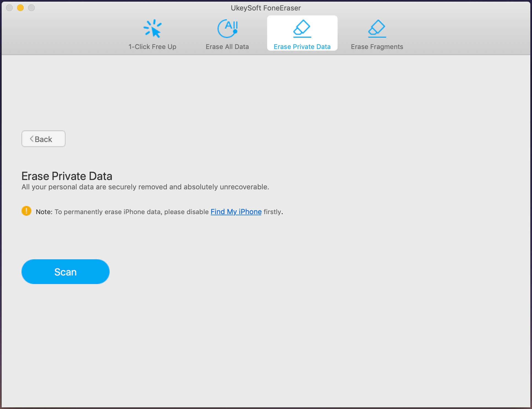The width and height of the screenshot is (532, 409).
Task: Expand the Back navigation control
Action: tap(44, 139)
